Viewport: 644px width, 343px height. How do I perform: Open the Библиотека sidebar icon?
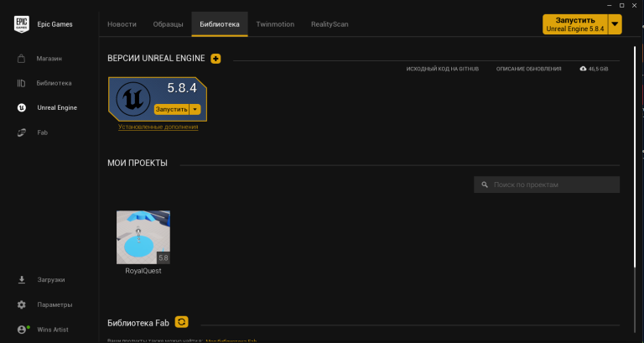pyautogui.click(x=21, y=83)
